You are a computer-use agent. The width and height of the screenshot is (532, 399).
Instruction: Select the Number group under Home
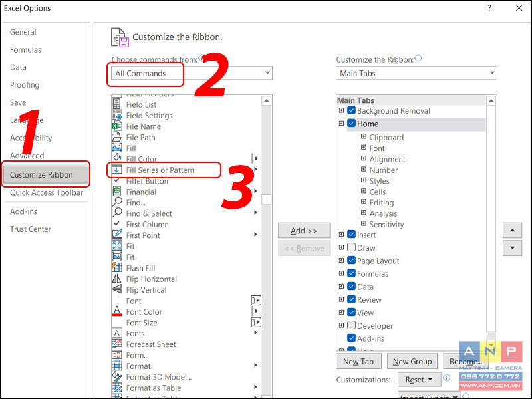click(384, 170)
